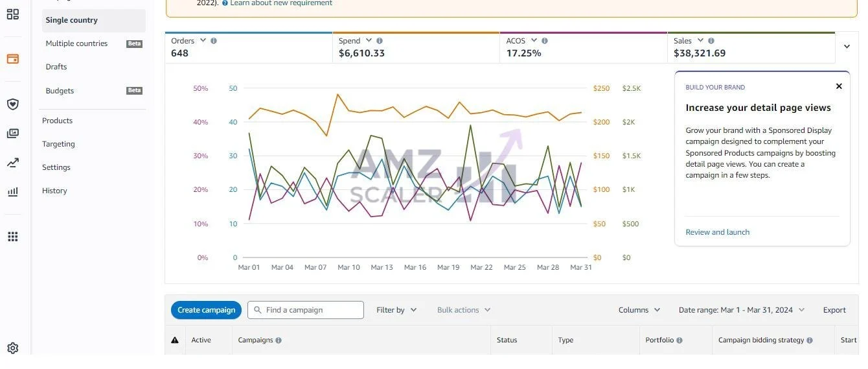Click the magnifier icon in campaign search box
The height and width of the screenshot is (369, 868).
[x=258, y=310]
